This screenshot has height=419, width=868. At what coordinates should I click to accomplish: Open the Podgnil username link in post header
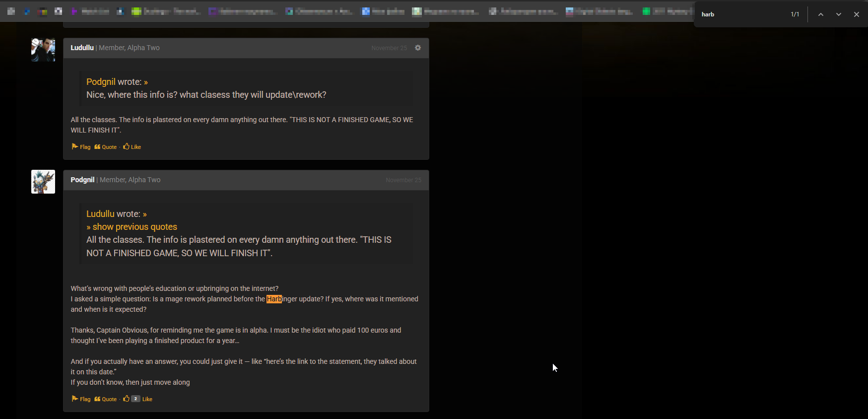click(82, 180)
